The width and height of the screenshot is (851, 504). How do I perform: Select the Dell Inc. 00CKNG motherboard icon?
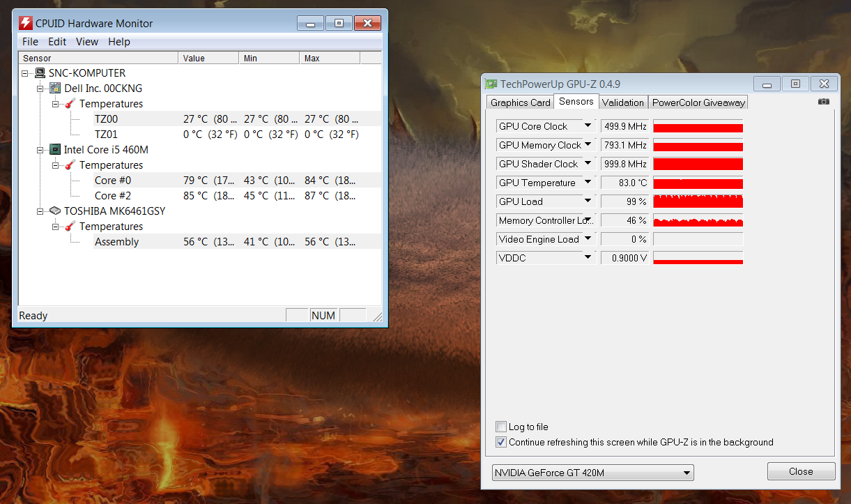56,89
